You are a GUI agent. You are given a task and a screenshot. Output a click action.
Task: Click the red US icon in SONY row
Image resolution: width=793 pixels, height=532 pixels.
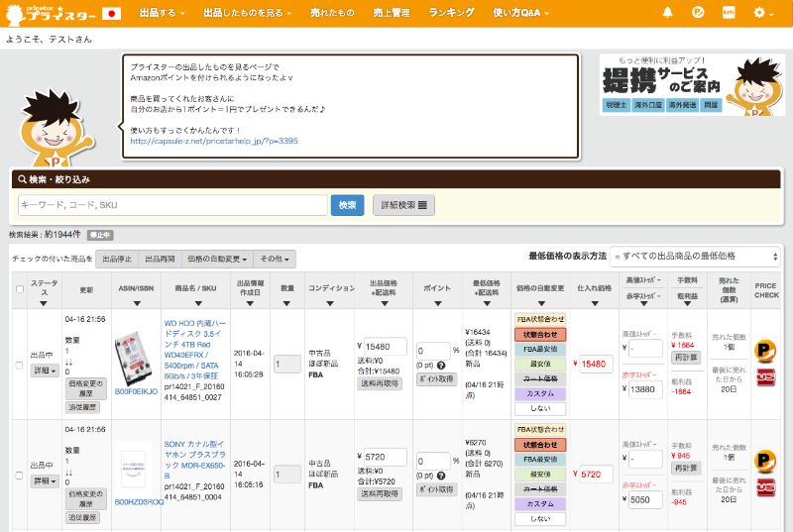coord(765,487)
